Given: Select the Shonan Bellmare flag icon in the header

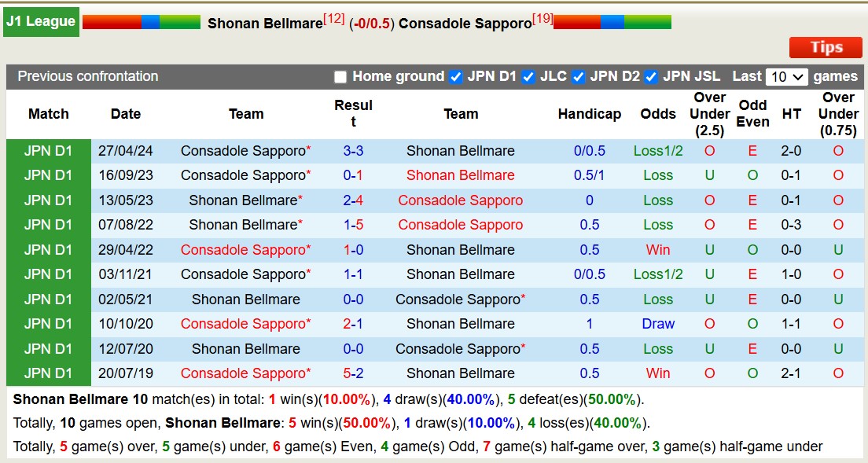Looking at the screenshot, I should [x=140, y=21].
